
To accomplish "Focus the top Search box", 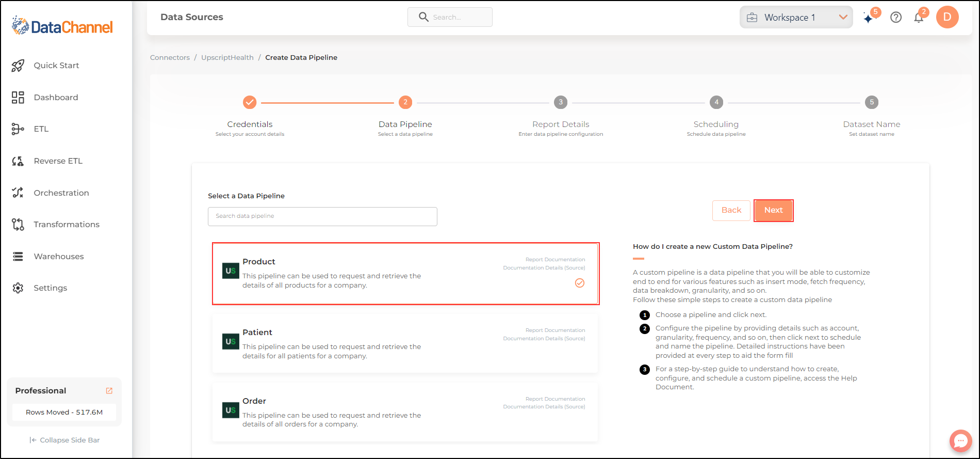I will [450, 17].
